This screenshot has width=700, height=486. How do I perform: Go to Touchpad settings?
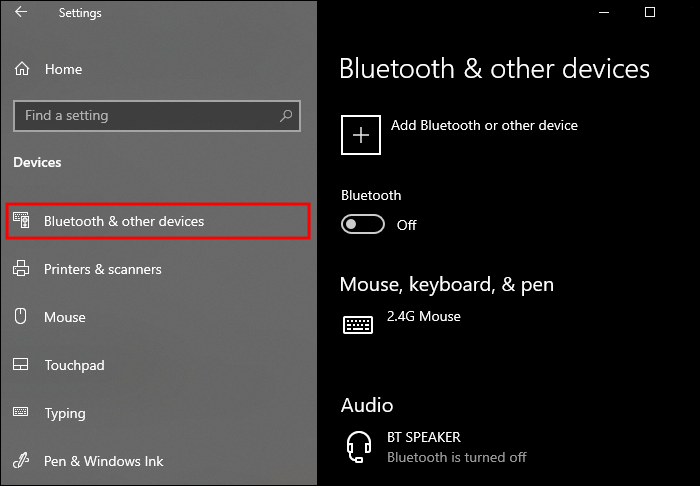74,365
